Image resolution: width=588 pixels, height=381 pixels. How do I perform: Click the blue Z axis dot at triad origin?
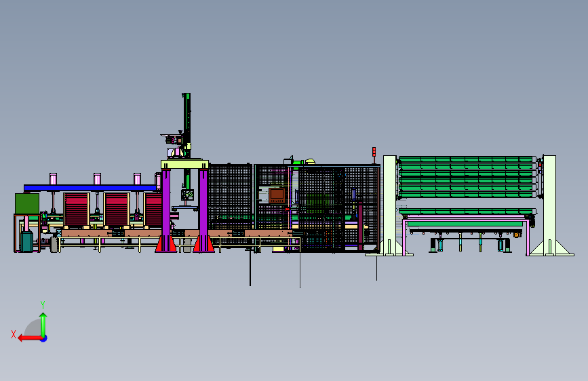(x=44, y=338)
